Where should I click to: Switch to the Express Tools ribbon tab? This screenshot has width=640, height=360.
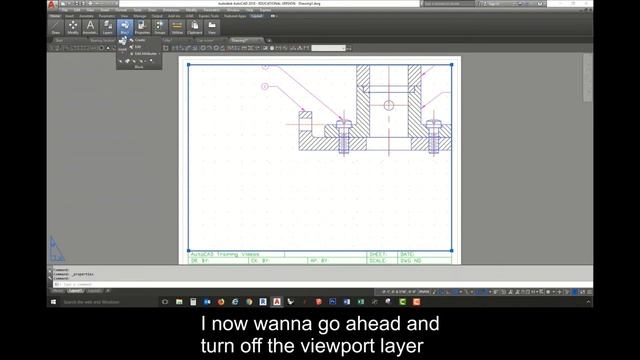(209, 16)
